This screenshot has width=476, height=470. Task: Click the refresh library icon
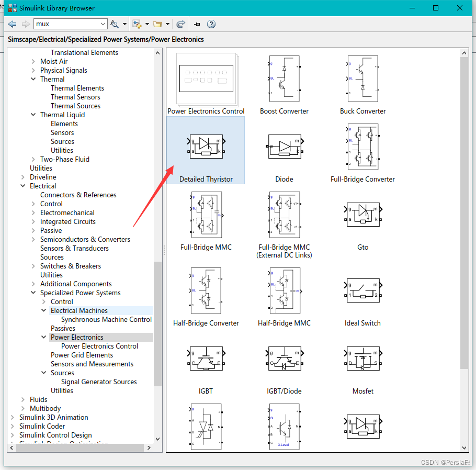pos(181,24)
